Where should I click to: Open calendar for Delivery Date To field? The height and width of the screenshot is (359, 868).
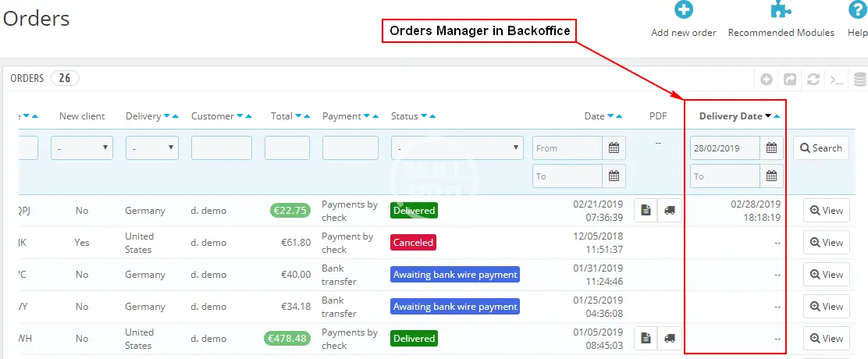click(x=771, y=176)
